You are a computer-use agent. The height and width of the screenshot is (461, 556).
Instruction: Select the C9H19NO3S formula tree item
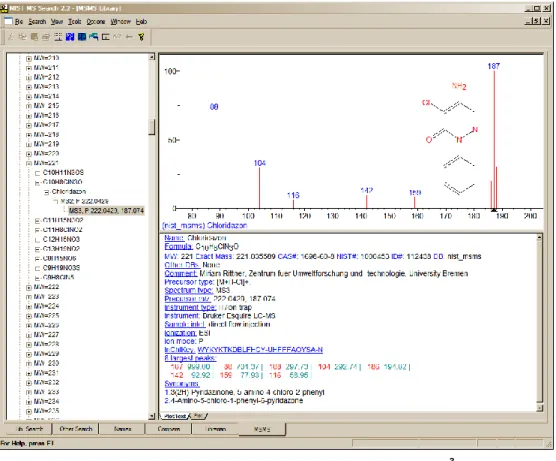pos(61,268)
